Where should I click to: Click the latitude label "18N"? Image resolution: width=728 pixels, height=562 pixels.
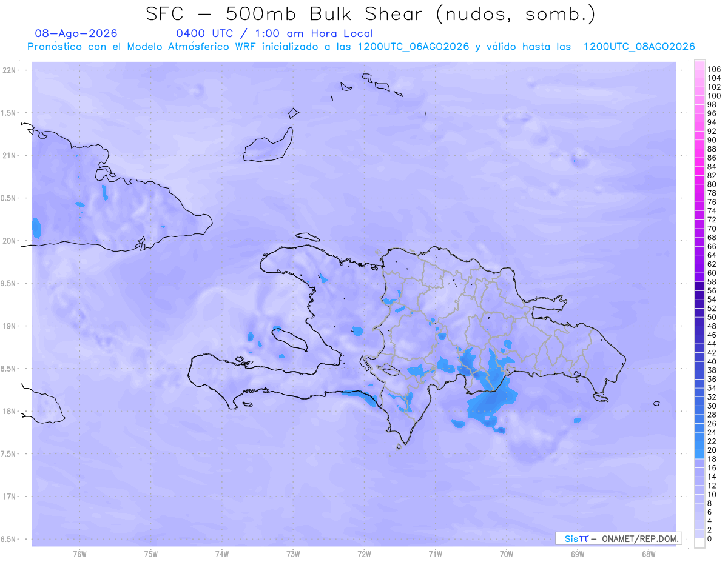click(x=10, y=411)
